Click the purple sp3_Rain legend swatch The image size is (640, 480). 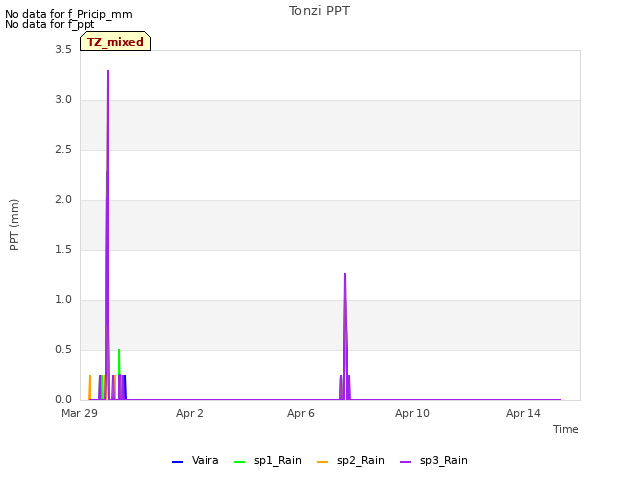point(405,462)
